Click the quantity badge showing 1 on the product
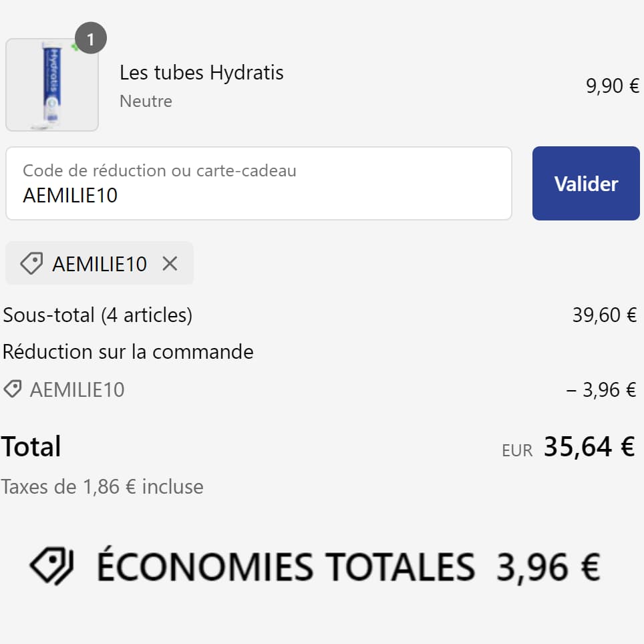644x644 pixels. [90, 38]
